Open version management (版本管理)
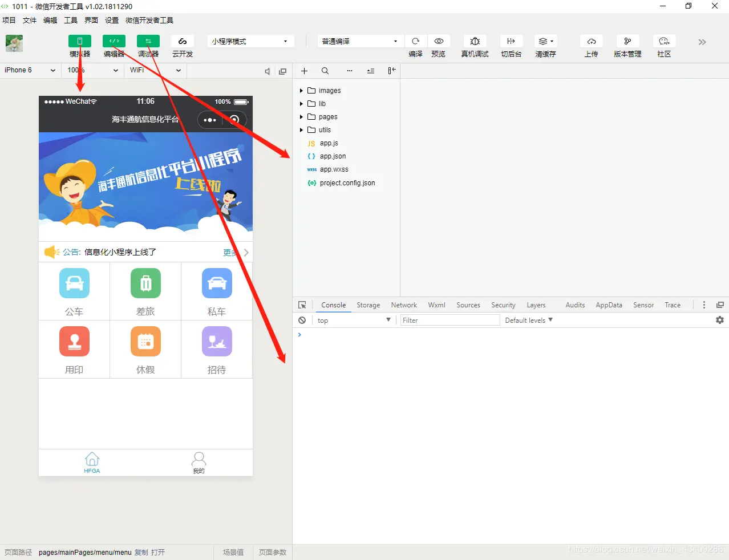 [x=627, y=41]
